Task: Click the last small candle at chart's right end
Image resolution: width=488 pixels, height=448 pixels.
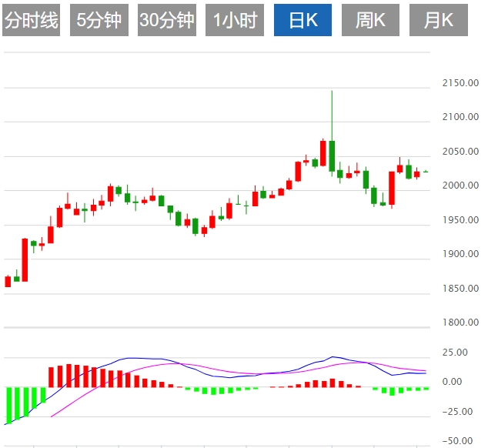Action: (x=426, y=172)
